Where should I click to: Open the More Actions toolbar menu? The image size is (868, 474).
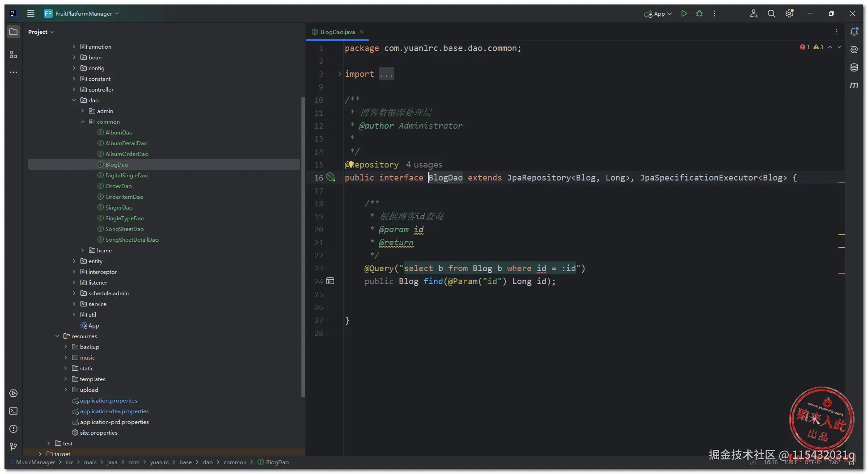[x=715, y=13]
